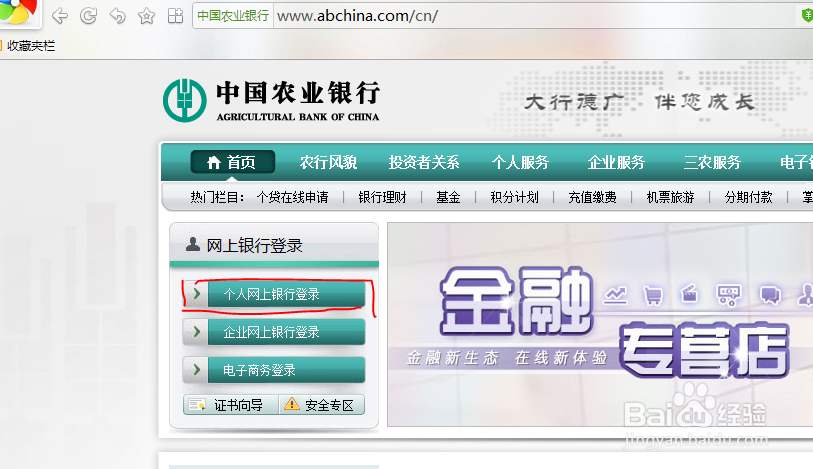813x469 pixels.
Task: Click the star bookmark icon
Action: click(x=147, y=16)
